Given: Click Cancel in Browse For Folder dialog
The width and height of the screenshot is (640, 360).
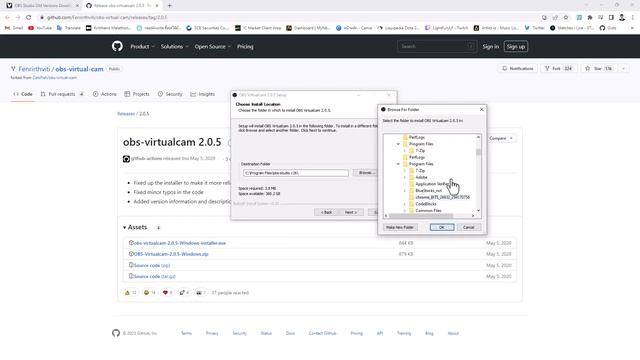Looking at the screenshot, I should (x=469, y=227).
